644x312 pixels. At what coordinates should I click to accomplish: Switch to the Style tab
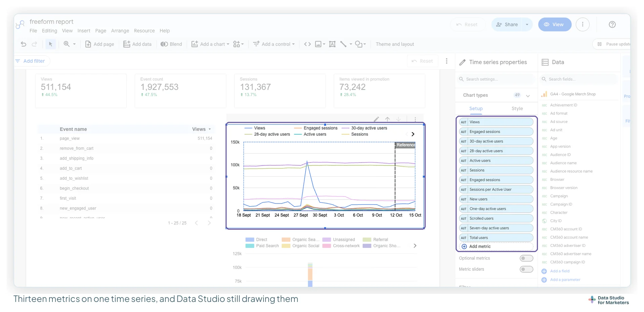click(x=517, y=108)
